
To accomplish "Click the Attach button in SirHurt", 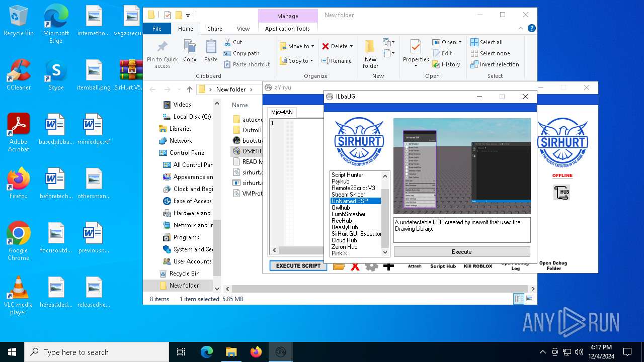I will tap(415, 266).
